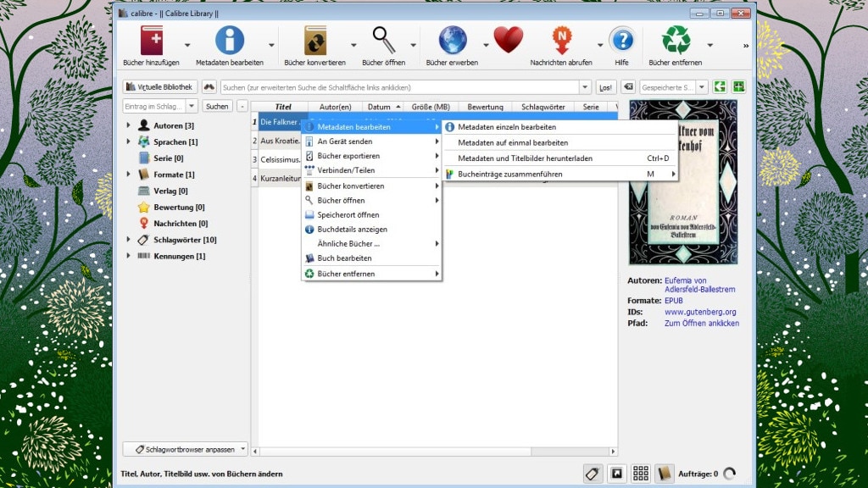
Task: Choose Buch bearbeiten in context menu
Action: pos(371,258)
